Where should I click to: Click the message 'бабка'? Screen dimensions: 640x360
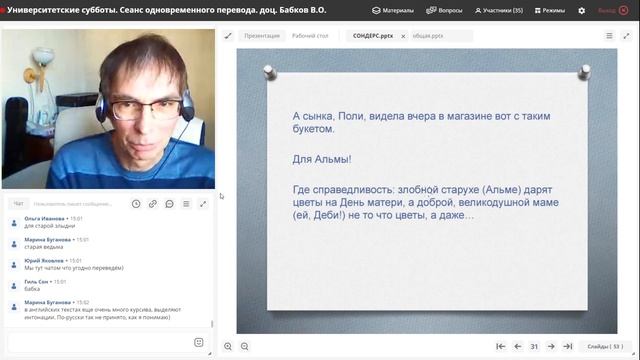point(32,289)
